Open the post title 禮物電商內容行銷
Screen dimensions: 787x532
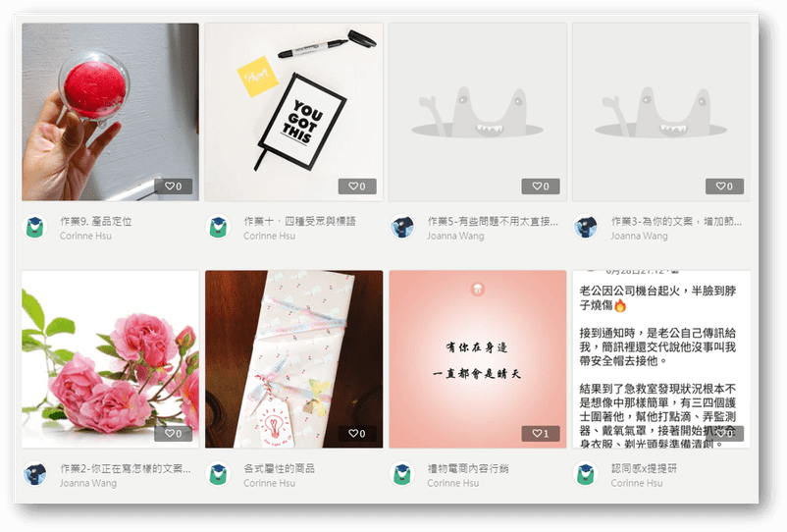tap(468, 469)
